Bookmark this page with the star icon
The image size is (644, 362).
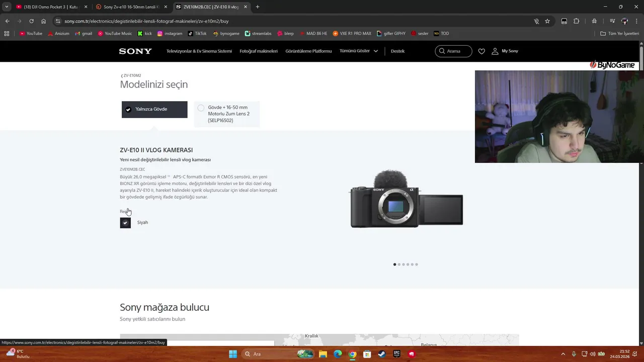(x=547, y=21)
